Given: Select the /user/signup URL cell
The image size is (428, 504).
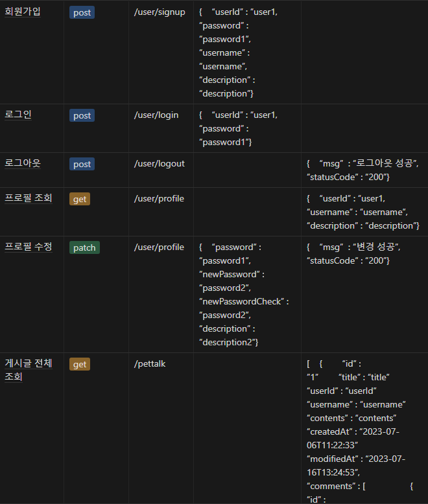Looking at the screenshot, I should [x=161, y=52].
